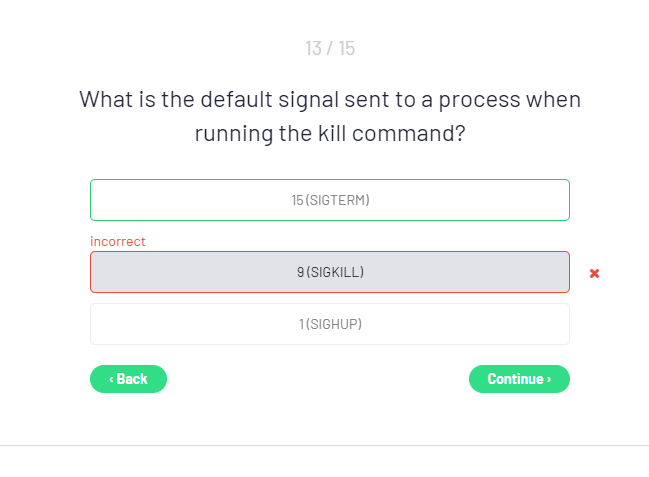Click the kill command question text
Screen dimensions: 649x477
(x=330, y=116)
